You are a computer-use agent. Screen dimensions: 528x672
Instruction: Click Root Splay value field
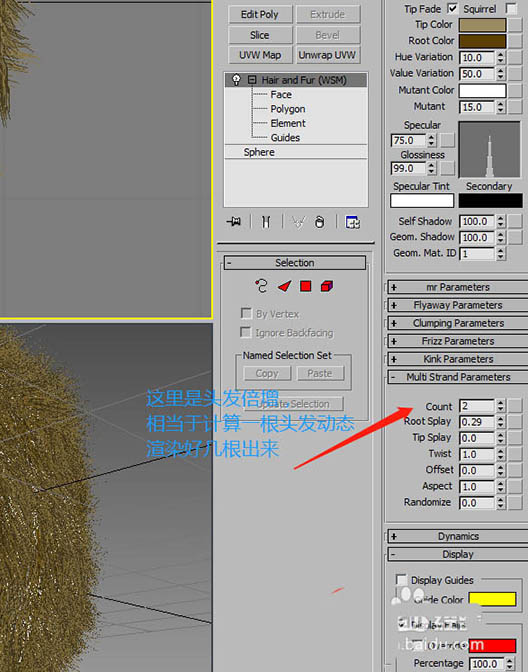click(477, 422)
